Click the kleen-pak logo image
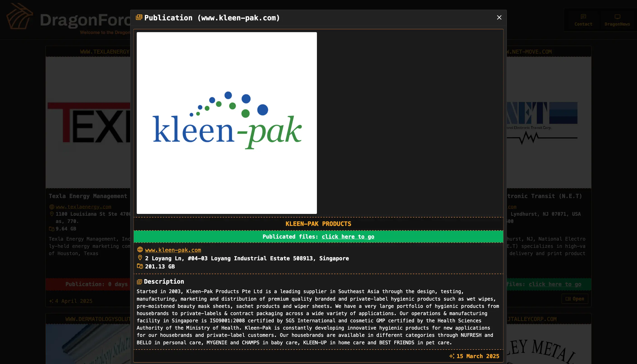637x364 pixels. click(x=227, y=123)
